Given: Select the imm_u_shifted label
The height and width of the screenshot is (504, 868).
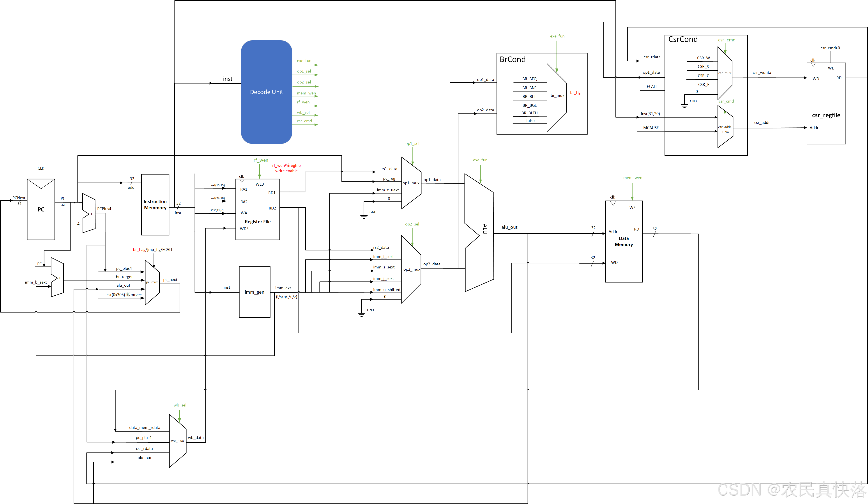Looking at the screenshot, I should coord(386,290).
